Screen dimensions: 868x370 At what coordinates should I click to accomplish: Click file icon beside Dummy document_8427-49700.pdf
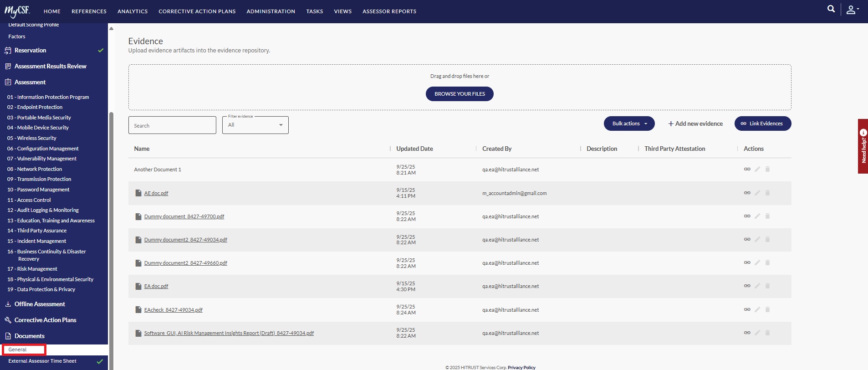coord(138,216)
